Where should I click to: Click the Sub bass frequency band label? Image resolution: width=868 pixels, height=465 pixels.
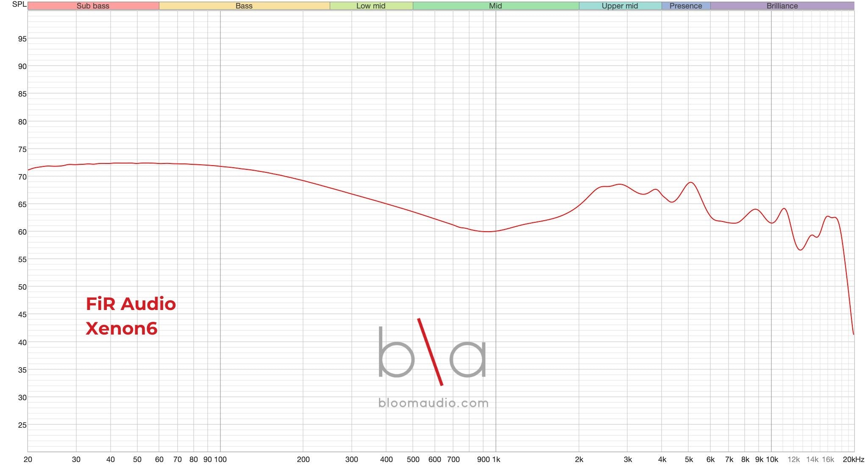93,6
